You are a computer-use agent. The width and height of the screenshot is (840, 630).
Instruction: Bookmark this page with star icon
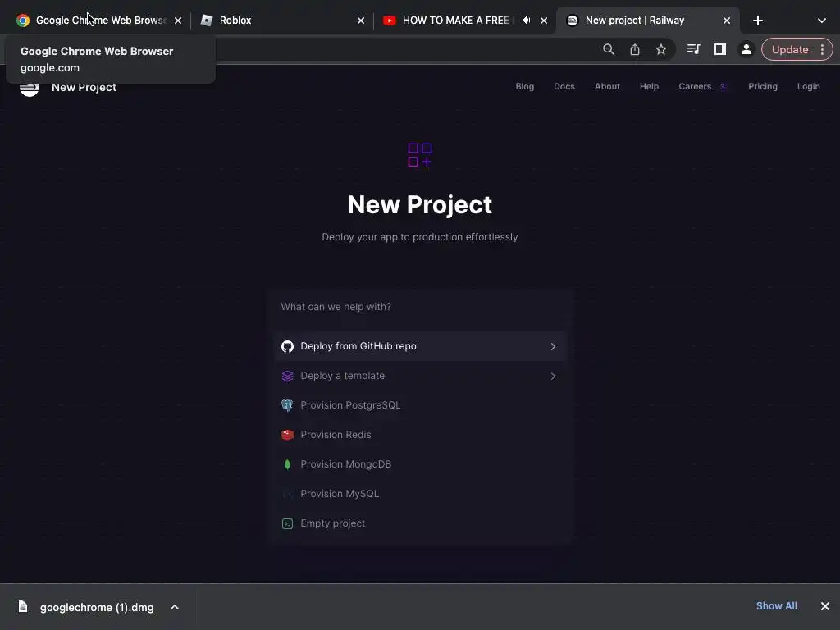(661, 49)
